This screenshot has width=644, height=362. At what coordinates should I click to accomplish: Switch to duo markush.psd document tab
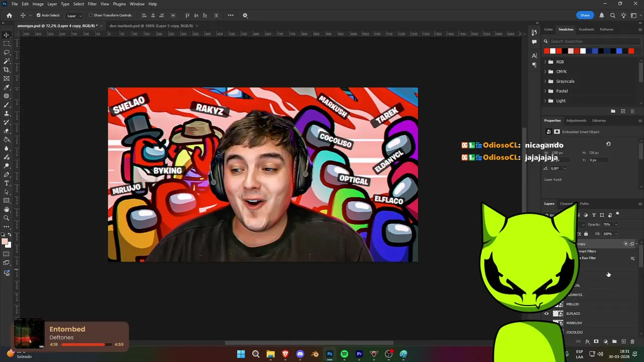pos(151,26)
